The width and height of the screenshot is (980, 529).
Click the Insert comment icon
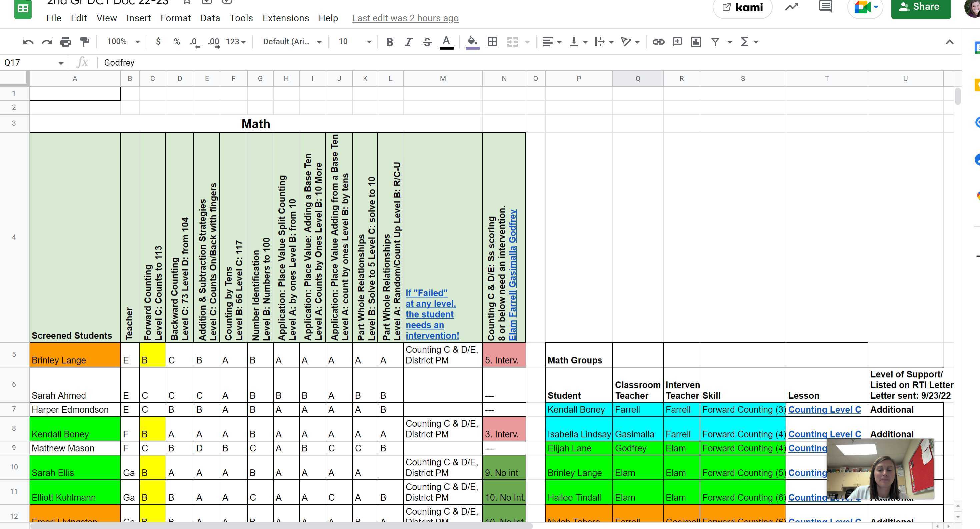677,42
